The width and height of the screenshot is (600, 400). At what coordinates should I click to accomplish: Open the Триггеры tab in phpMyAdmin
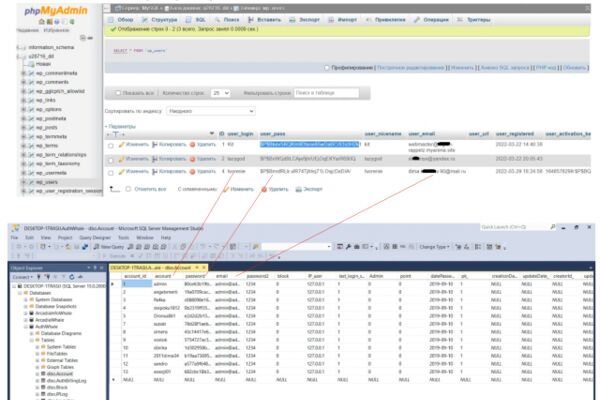(474, 20)
